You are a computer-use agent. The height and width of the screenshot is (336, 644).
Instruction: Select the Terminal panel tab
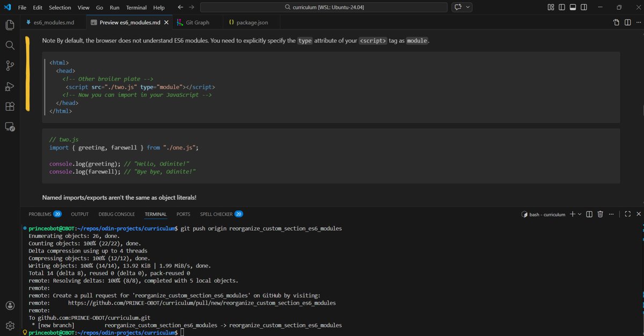click(x=156, y=214)
